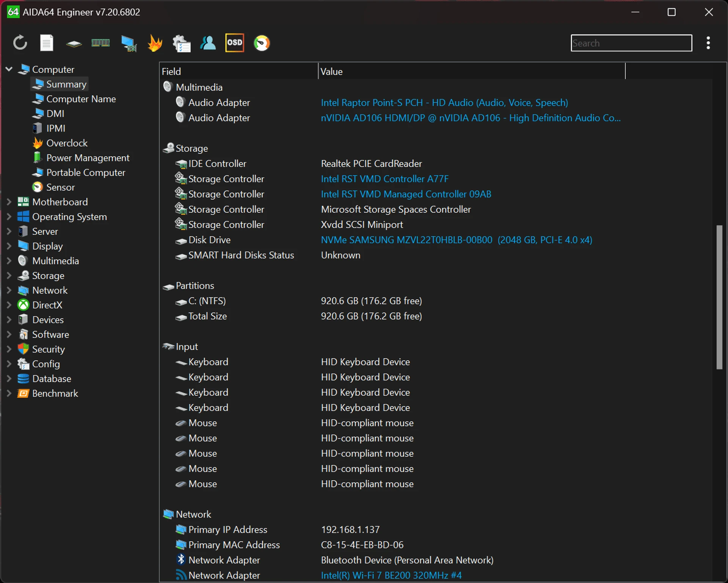
Task: Click the Partitions group header
Action: tap(195, 286)
